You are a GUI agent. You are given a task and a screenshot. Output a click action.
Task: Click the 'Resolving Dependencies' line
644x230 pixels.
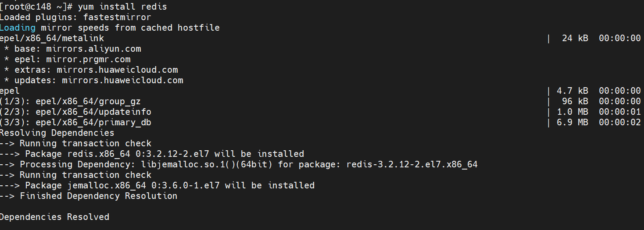(x=57, y=133)
